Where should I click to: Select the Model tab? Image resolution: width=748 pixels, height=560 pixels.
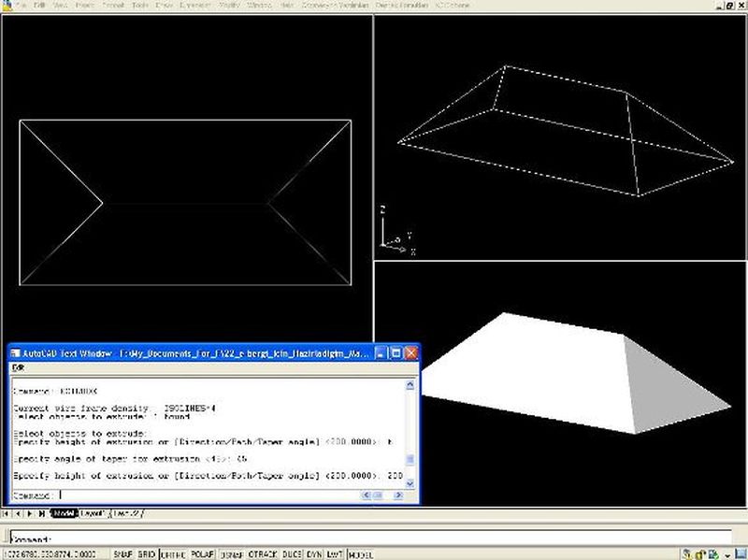pos(64,513)
